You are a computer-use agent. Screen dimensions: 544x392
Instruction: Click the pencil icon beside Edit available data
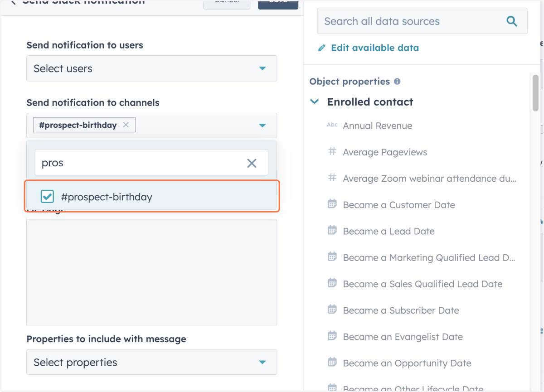[322, 48]
